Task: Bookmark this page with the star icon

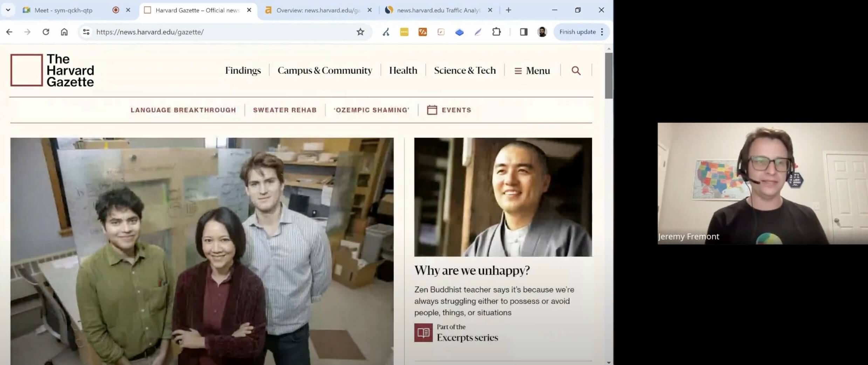Action: click(360, 32)
